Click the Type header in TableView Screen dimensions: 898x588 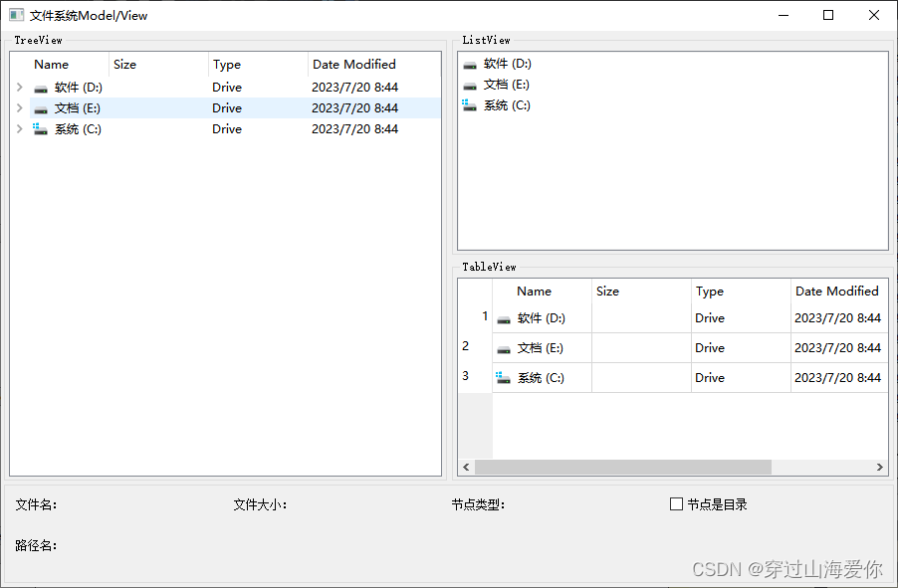[709, 292]
